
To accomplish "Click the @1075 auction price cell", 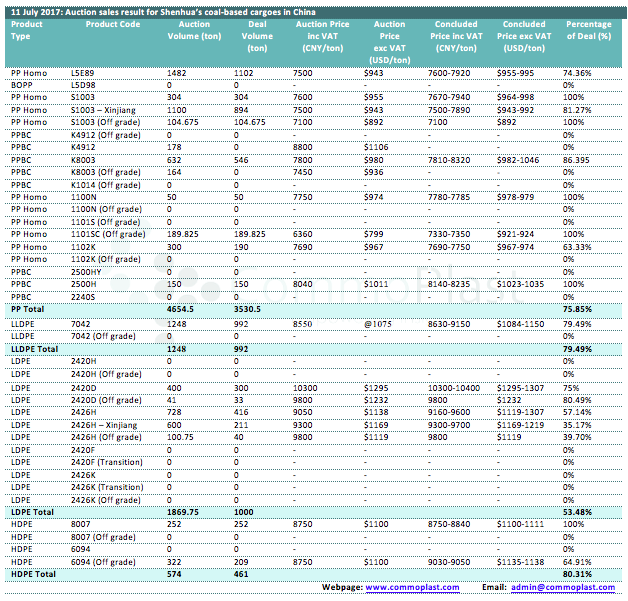I will (378, 323).
